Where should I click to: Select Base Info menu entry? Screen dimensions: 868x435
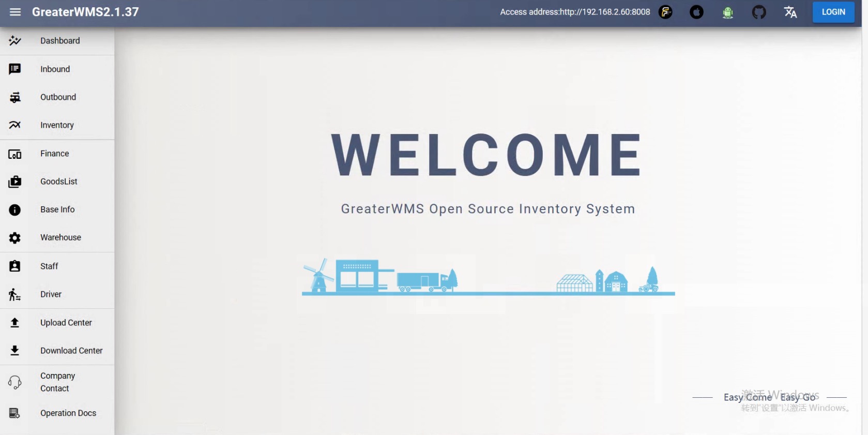click(57, 209)
